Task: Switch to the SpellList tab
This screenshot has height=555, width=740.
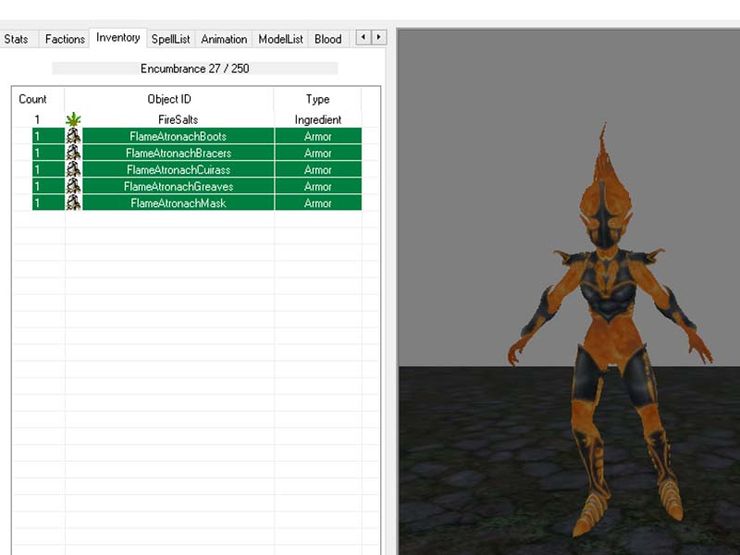Action: click(x=170, y=39)
